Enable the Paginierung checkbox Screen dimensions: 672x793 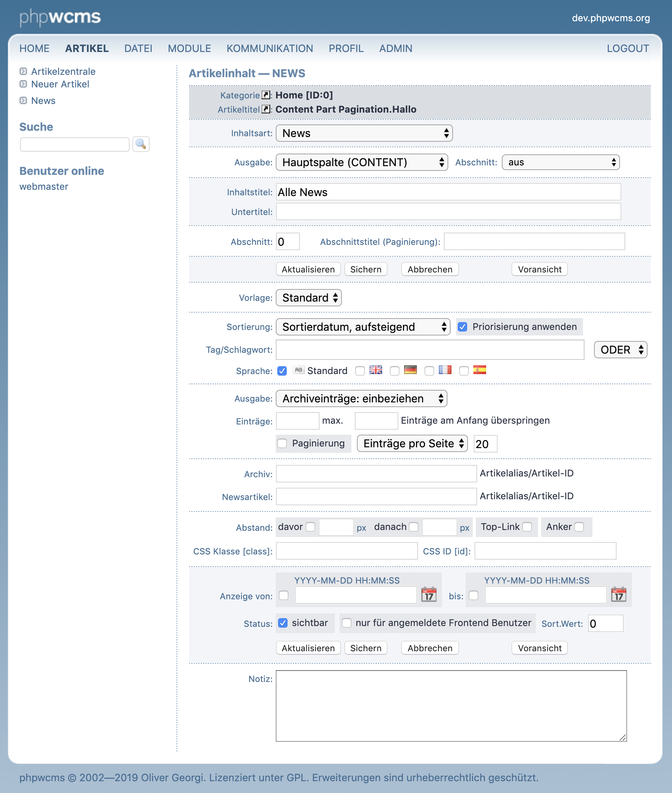click(282, 443)
